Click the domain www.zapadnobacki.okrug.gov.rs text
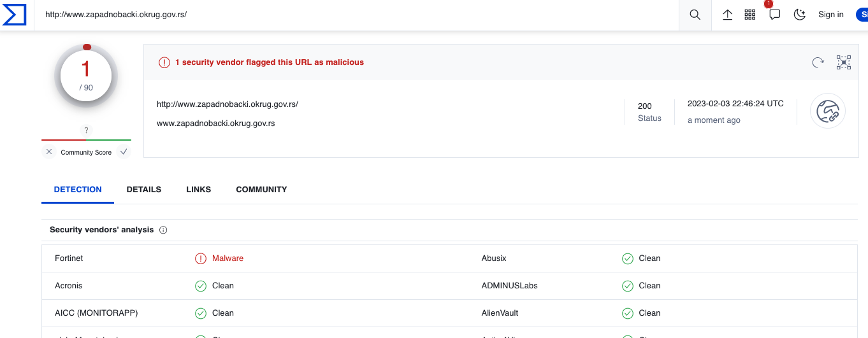This screenshot has height=338, width=868. tap(216, 123)
